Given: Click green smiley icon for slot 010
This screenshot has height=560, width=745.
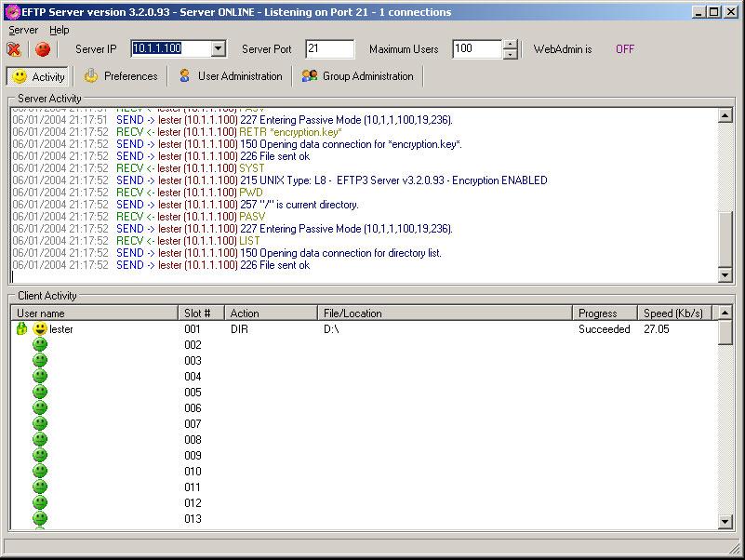Looking at the screenshot, I should pos(40,471).
